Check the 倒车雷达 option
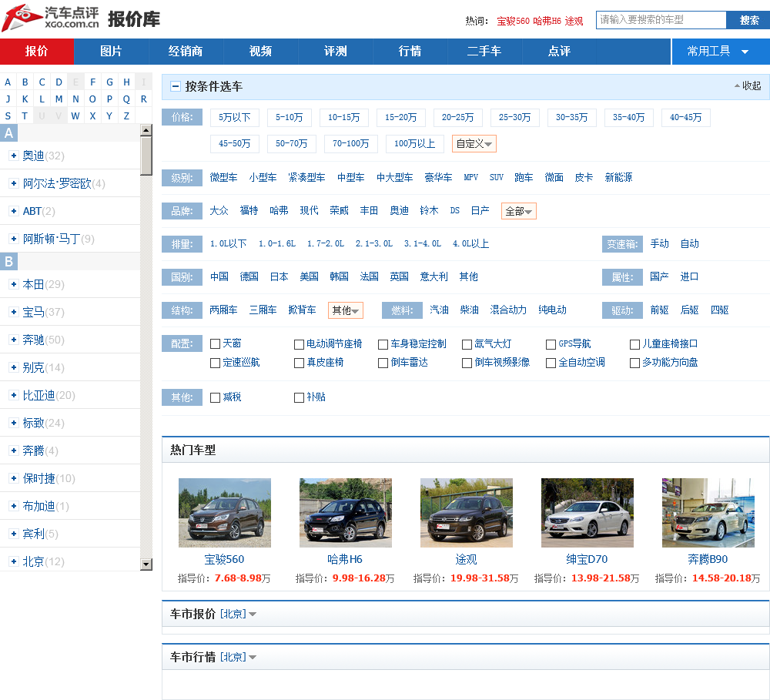Image resolution: width=770 pixels, height=700 pixels. pyautogui.click(x=383, y=363)
